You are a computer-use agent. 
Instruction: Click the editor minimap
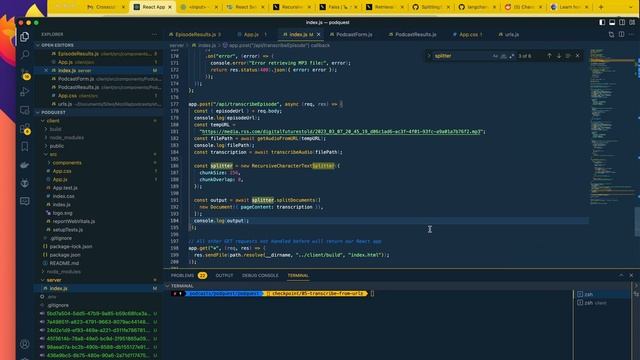611,127
